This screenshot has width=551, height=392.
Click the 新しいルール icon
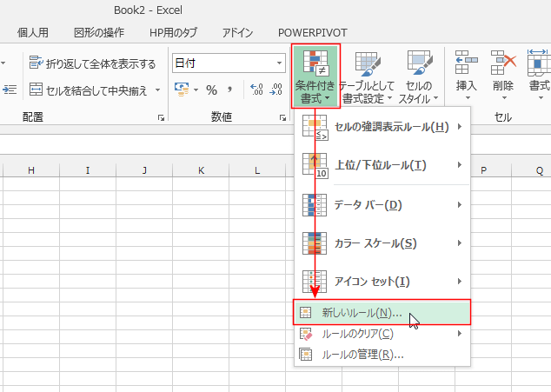click(x=305, y=312)
